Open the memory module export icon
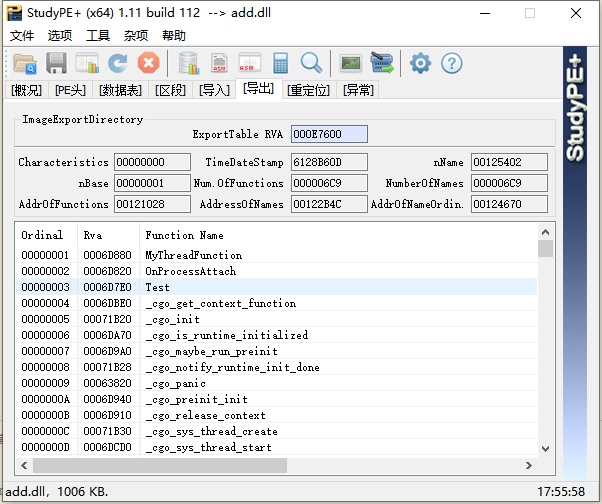Screen dimensions: 602x504 click(x=382, y=63)
